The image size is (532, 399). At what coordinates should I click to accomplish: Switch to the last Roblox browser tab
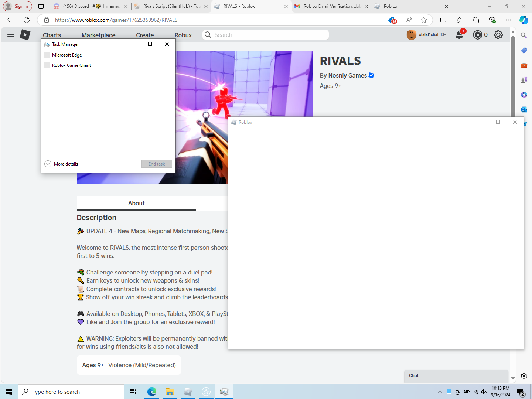click(x=411, y=6)
